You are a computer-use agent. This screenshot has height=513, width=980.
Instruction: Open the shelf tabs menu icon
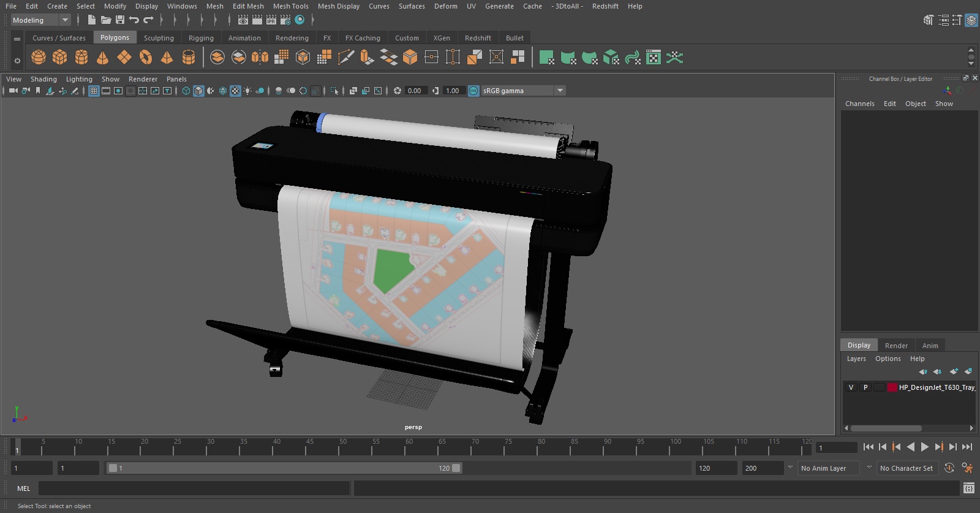pyautogui.click(x=17, y=39)
